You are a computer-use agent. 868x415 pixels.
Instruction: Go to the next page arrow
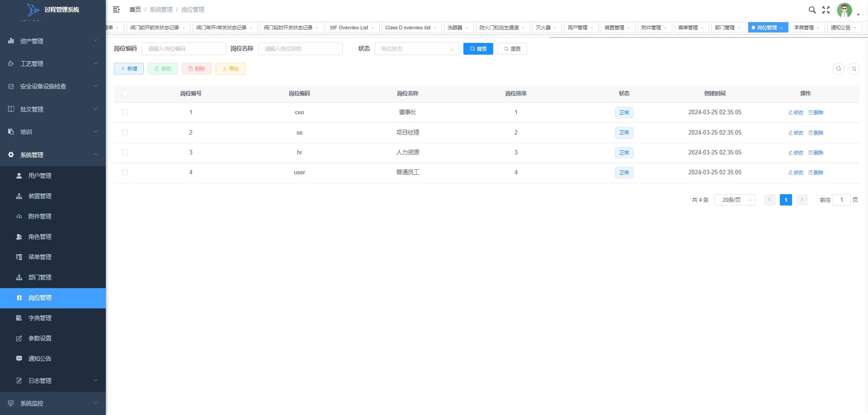point(802,200)
